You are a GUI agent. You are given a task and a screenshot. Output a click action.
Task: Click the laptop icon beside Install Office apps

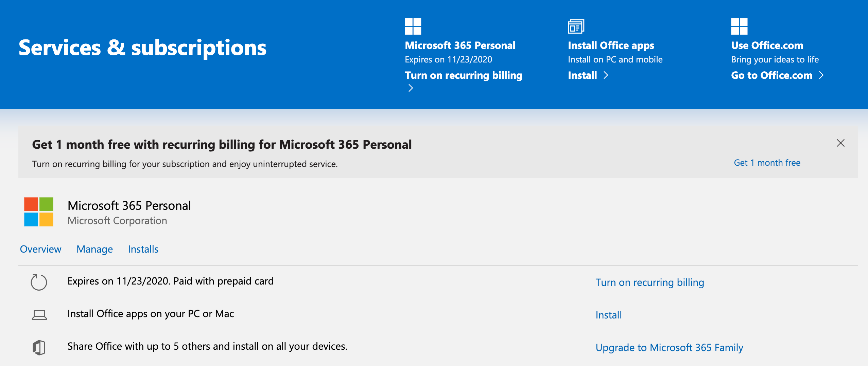click(x=39, y=315)
